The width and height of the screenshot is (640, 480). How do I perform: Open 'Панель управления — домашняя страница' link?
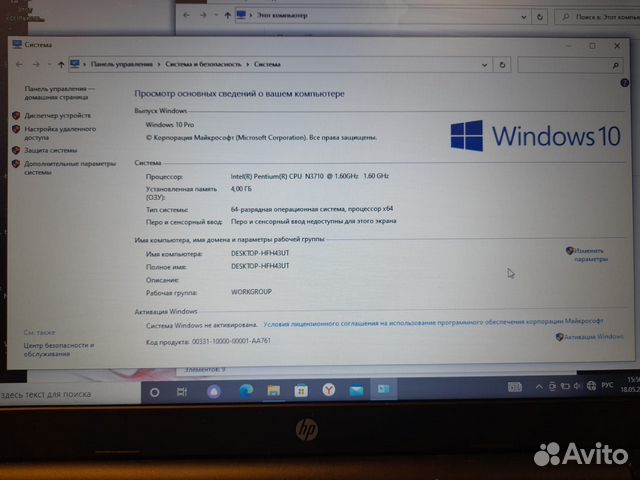60,93
